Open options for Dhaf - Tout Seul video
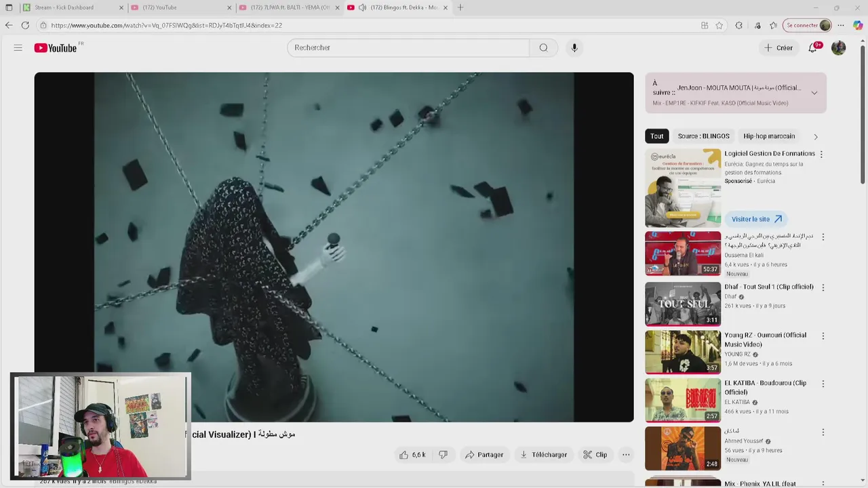Image resolution: width=868 pixels, height=488 pixels. [823, 287]
